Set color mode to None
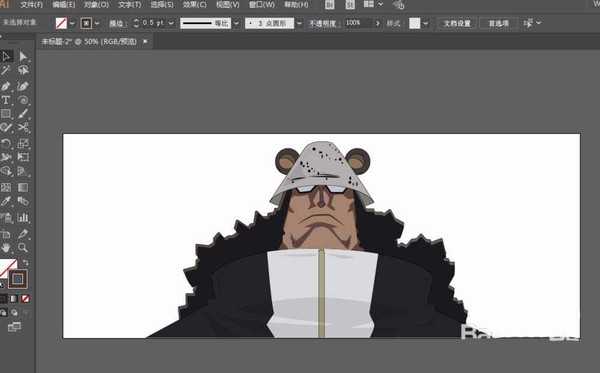The height and width of the screenshot is (373, 600). click(x=25, y=299)
